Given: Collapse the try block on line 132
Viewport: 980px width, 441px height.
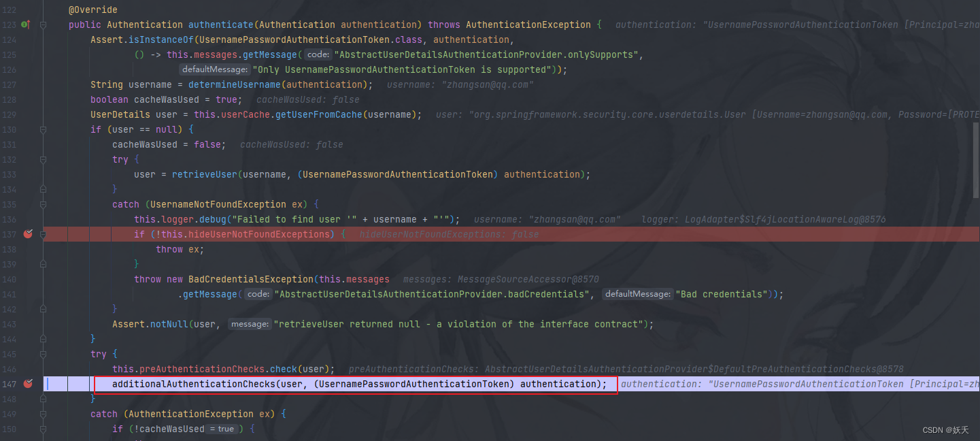Looking at the screenshot, I should (x=43, y=159).
